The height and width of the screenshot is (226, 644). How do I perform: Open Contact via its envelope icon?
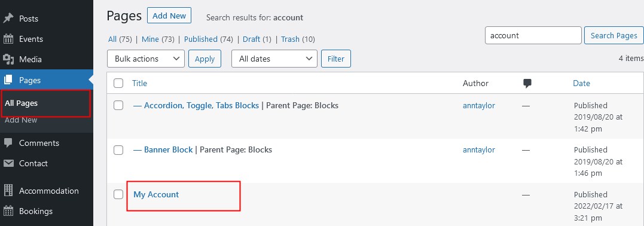click(x=8, y=164)
